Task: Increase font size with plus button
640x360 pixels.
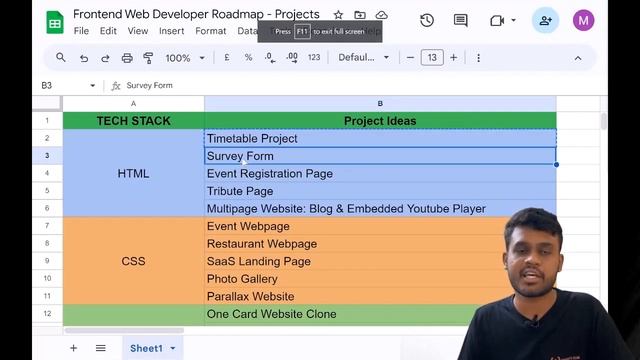Action: coord(453,58)
